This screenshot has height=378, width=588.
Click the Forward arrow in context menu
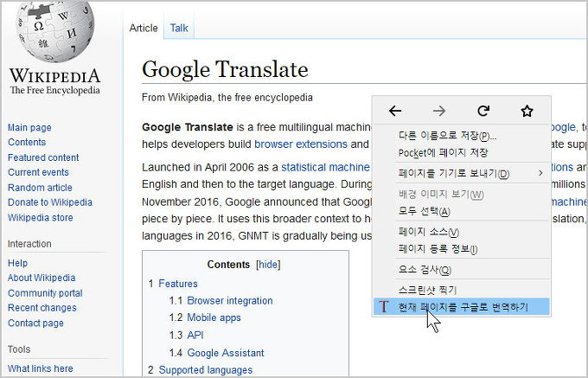(x=439, y=111)
